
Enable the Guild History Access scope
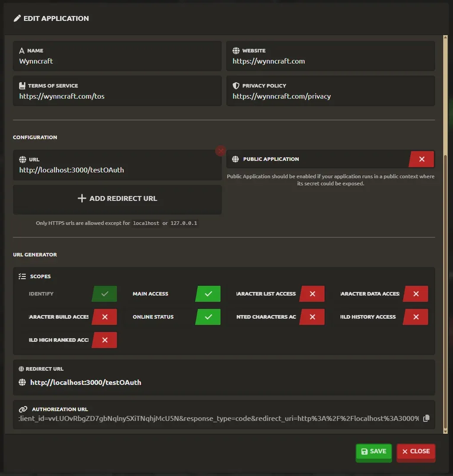coord(416,316)
